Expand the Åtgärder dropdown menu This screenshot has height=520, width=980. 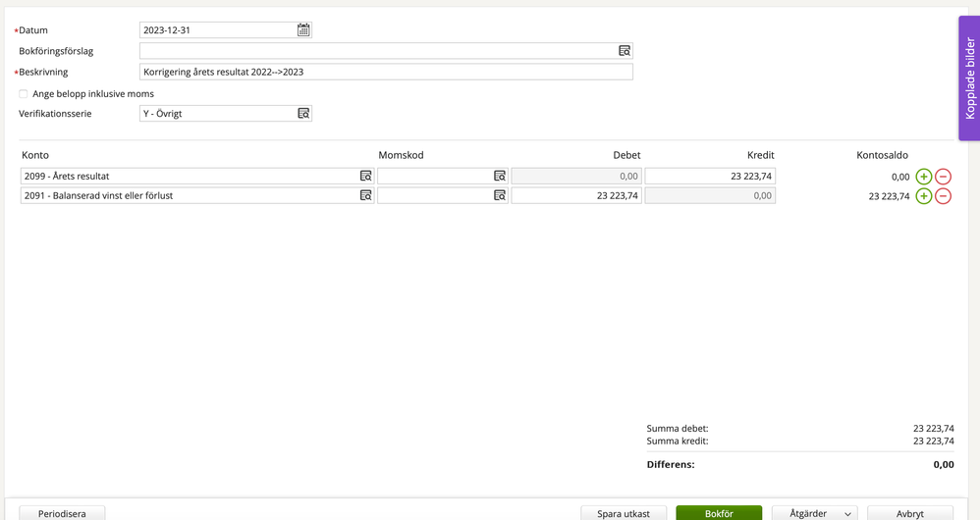(x=814, y=513)
